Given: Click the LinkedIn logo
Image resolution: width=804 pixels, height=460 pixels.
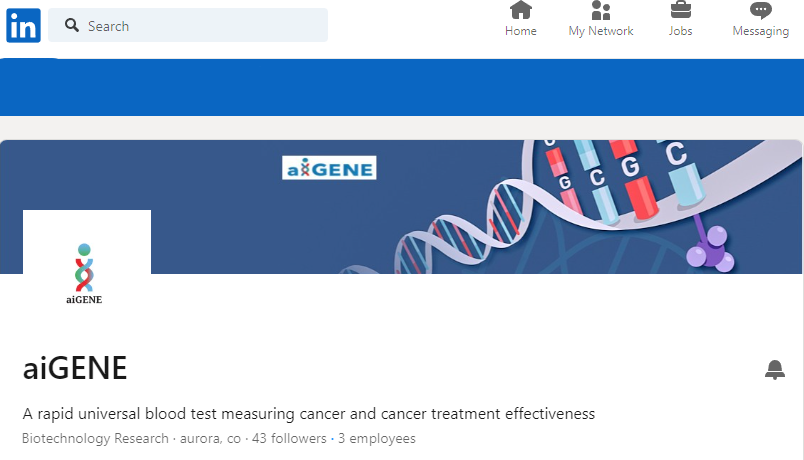Looking at the screenshot, I should [23, 26].
